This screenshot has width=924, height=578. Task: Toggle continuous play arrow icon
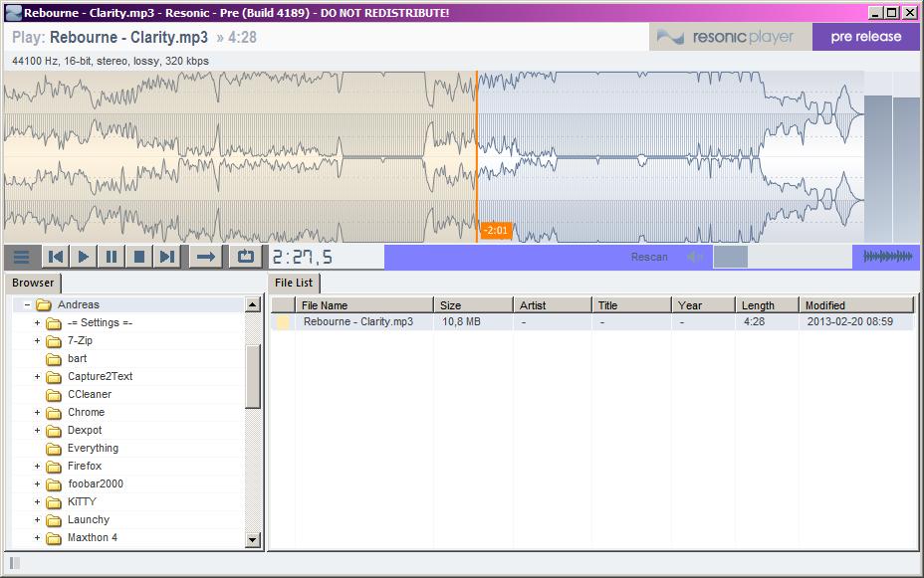[205, 257]
